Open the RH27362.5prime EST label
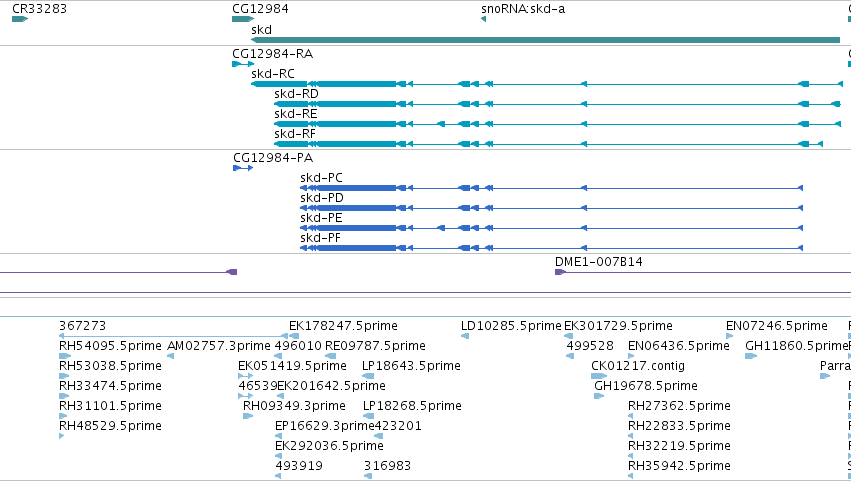 point(679,406)
